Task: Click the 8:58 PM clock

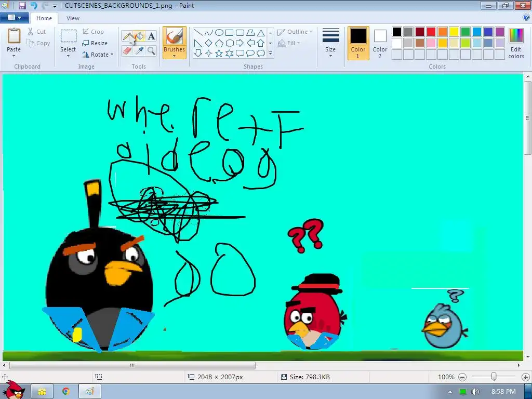Action: pyautogui.click(x=503, y=392)
